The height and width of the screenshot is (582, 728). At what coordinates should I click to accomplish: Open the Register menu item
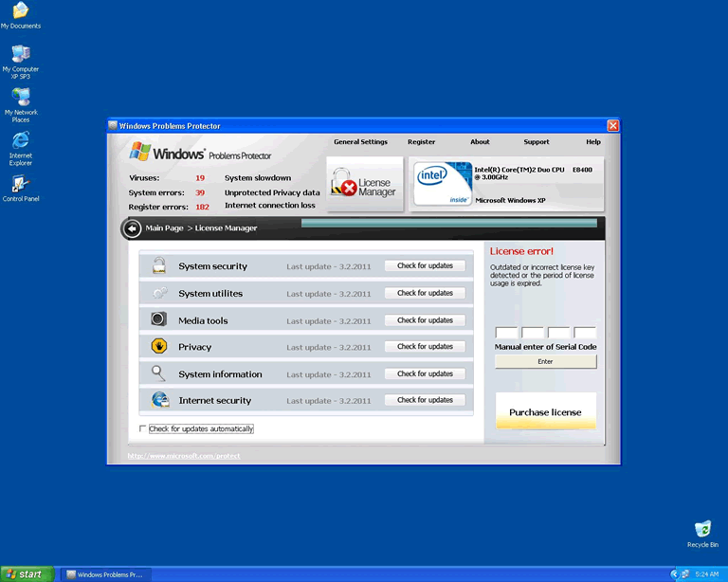click(421, 142)
